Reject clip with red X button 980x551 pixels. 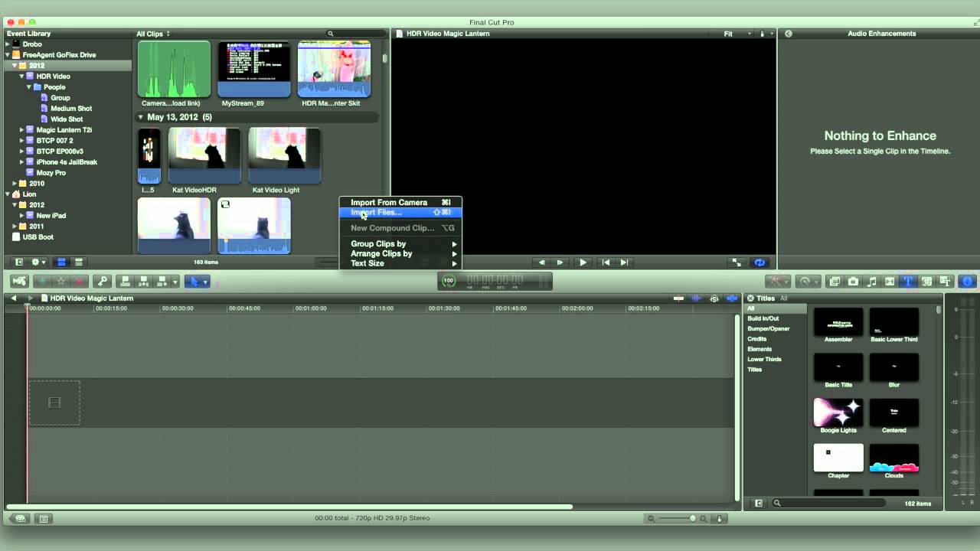(80, 282)
